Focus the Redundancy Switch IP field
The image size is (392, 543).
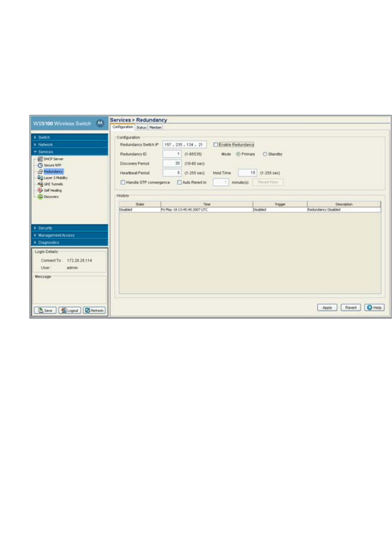click(185, 145)
